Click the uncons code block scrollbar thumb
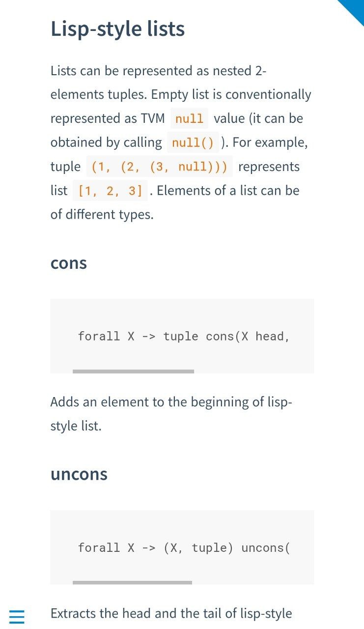 point(132,583)
